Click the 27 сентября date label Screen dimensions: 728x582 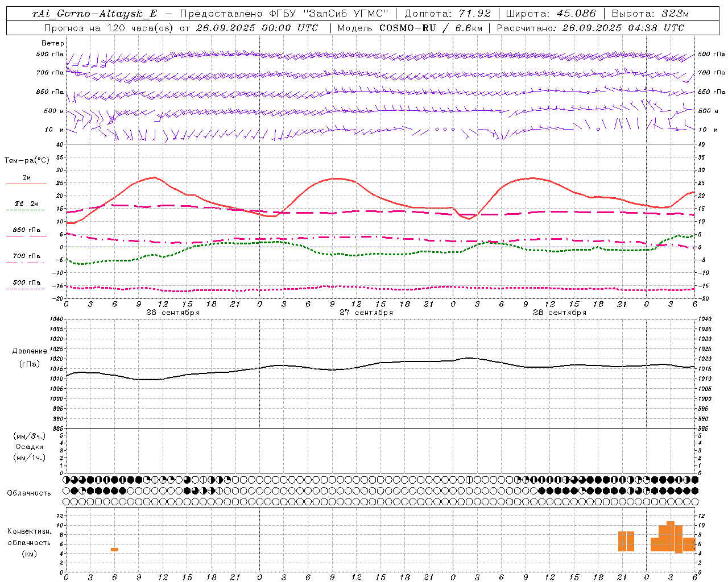point(366,313)
